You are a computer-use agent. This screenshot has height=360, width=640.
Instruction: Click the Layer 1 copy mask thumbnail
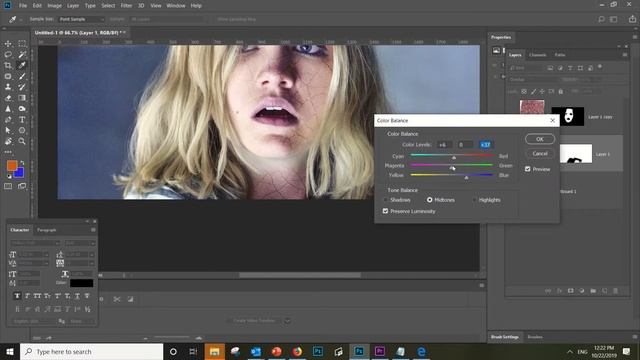[x=567, y=116]
